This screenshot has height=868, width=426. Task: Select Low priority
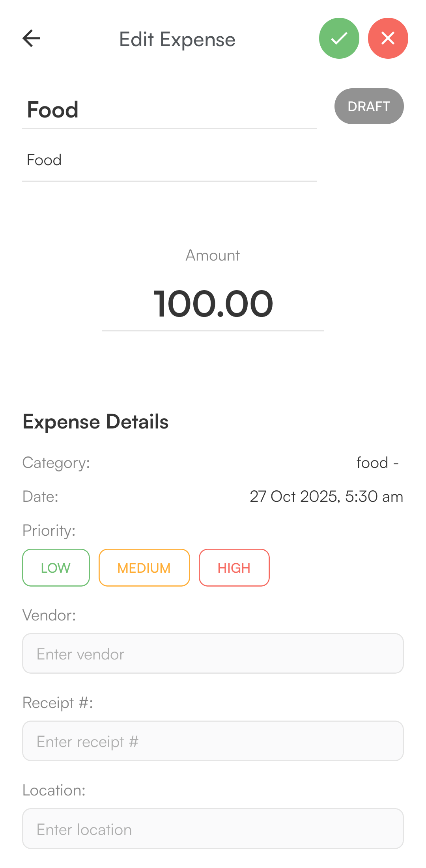click(56, 568)
